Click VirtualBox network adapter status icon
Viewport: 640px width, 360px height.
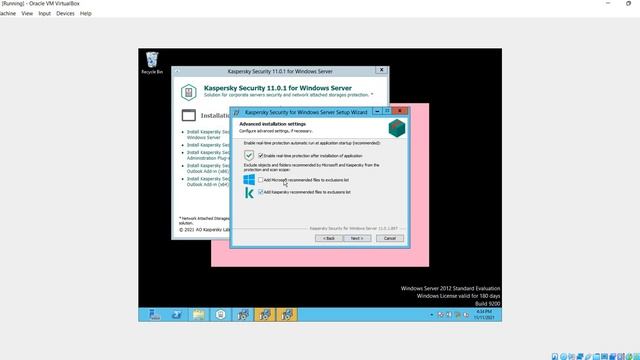pyautogui.click(x=580, y=357)
